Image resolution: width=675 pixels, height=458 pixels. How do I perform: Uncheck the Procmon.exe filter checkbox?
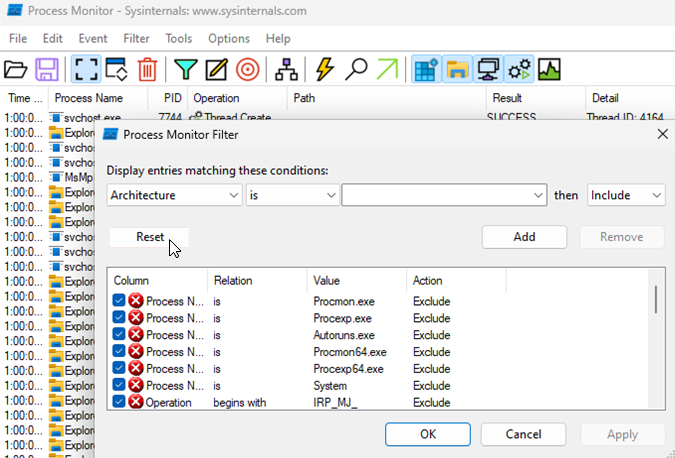tap(120, 301)
